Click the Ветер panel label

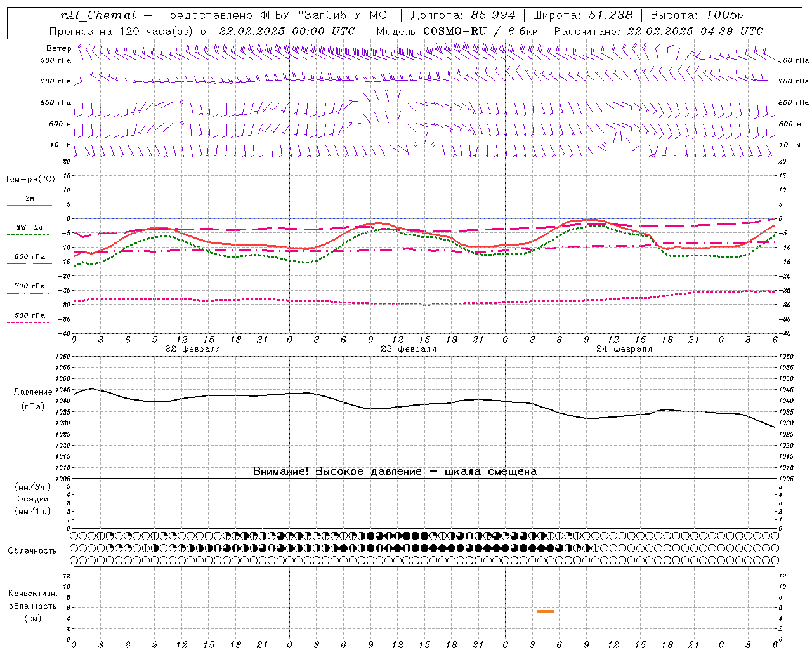click(58, 48)
